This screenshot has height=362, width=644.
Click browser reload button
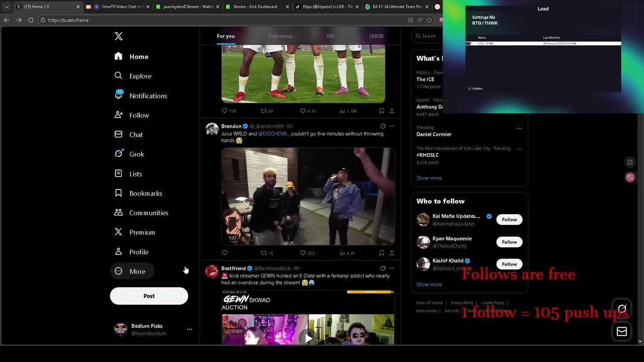(x=31, y=20)
